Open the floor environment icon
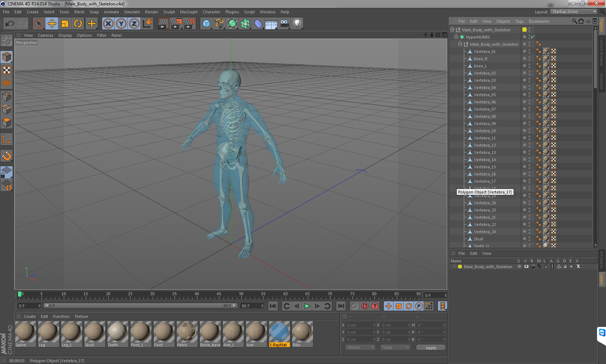The image size is (606, 364). click(x=271, y=24)
